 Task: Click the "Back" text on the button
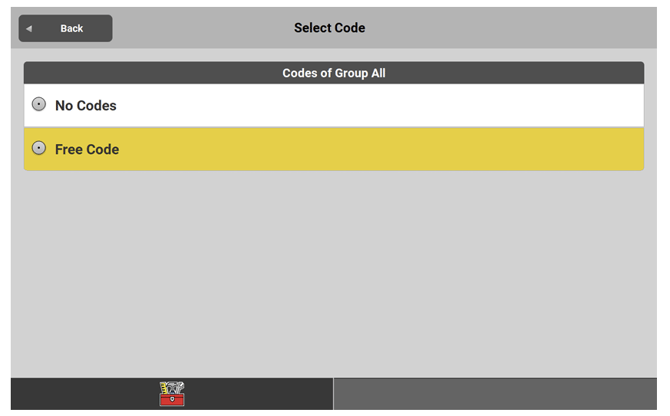[x=72, y=28]
